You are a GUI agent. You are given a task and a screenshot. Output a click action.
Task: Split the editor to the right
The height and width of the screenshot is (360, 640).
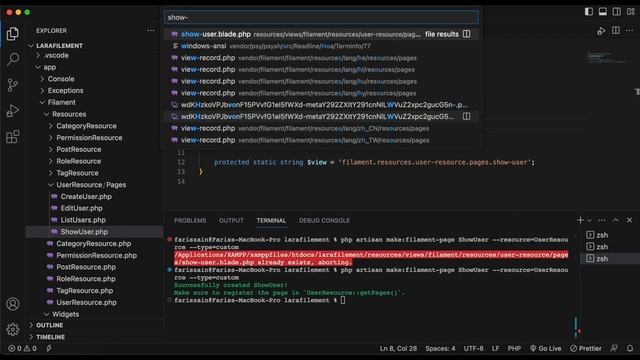616,31
